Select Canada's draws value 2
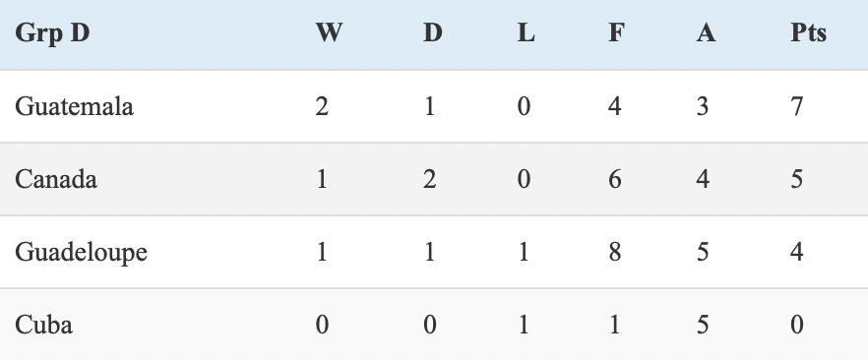 click(x=429, y=179)
